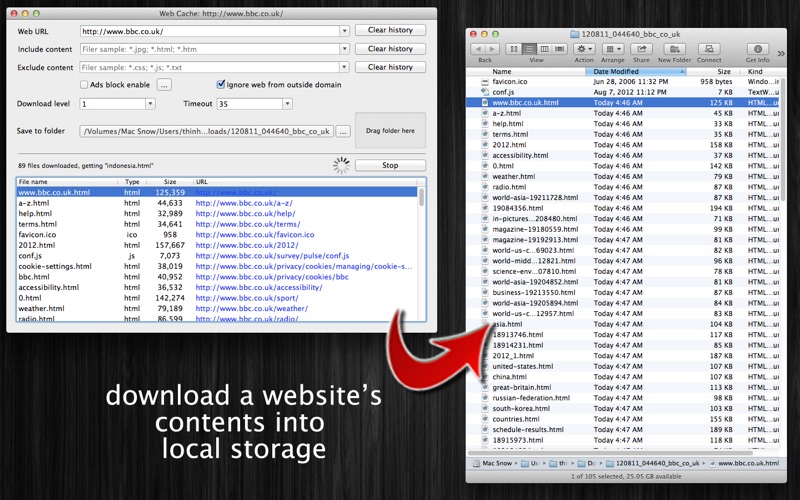Click the Get Info icon in Finder

758,49
